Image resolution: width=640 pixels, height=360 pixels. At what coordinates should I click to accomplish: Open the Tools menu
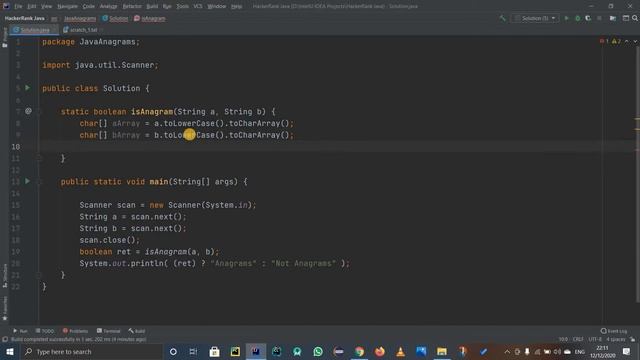coord(182,6)
